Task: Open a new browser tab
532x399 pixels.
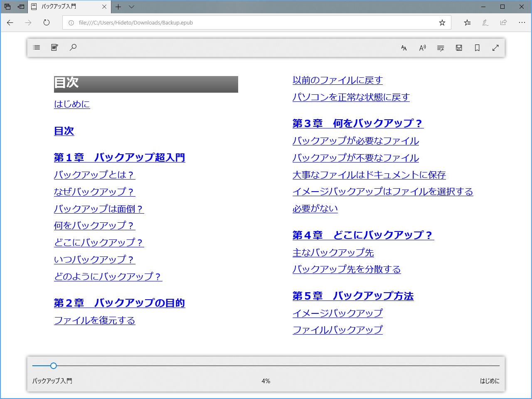Action: tap(118, 7)
